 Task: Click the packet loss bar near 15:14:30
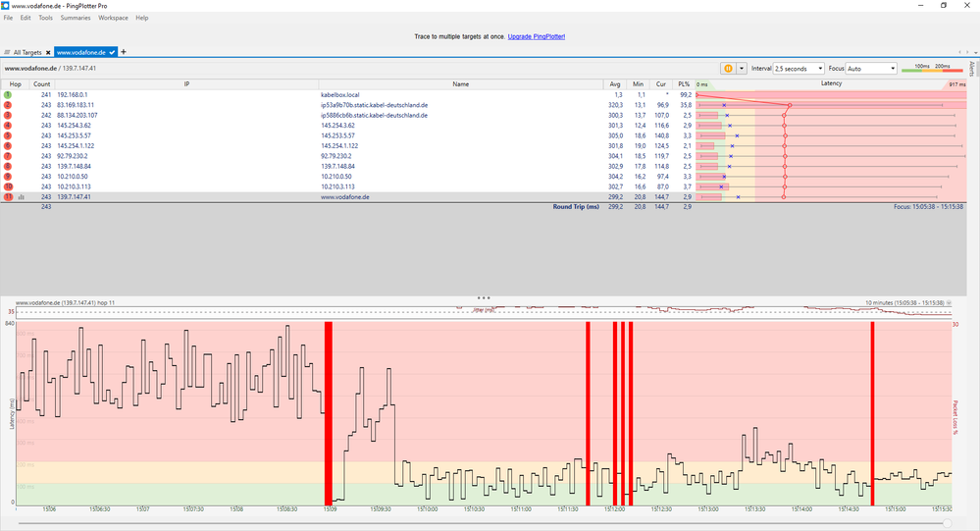872,413
